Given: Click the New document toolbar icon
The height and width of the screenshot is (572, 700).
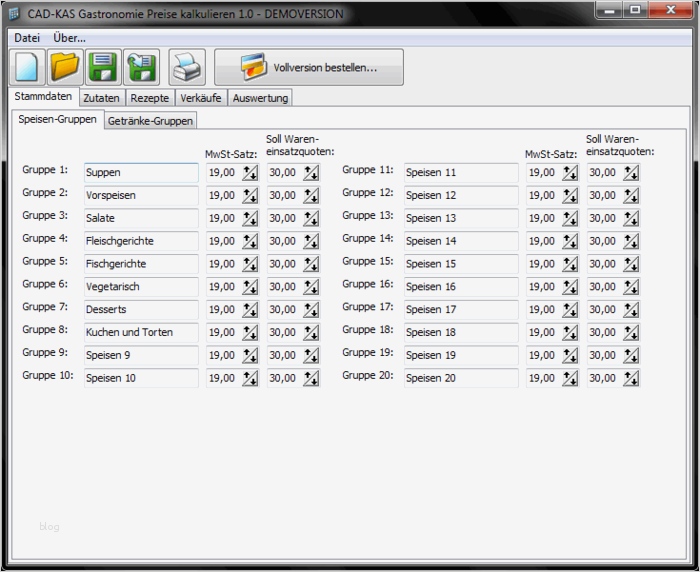Looking at the screenshot, I should click(x=27, y=67).
